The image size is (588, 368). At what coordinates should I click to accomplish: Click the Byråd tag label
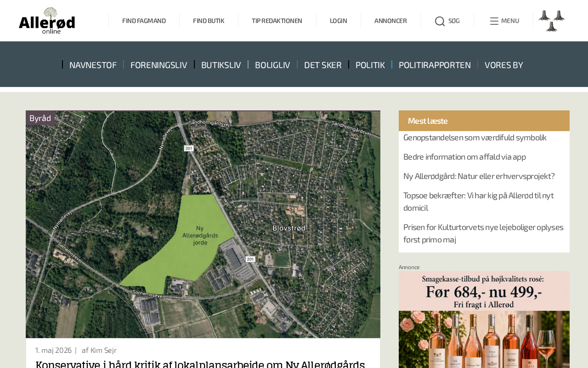40,118
